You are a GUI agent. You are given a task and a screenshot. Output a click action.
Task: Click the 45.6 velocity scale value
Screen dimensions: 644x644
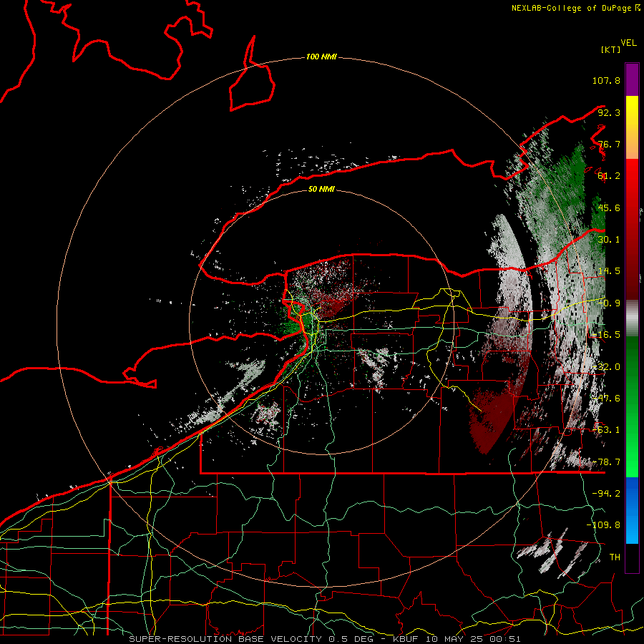pos(609,208)
